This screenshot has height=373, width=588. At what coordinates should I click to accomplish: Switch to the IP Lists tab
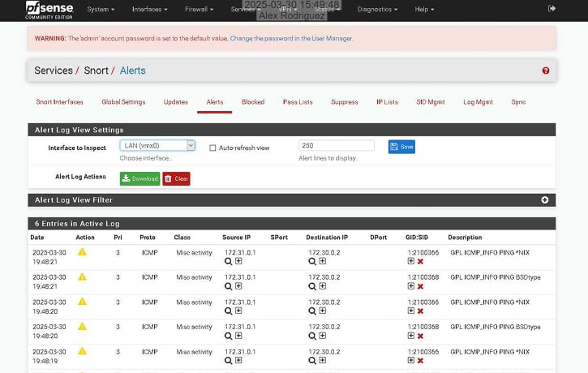(x=387, y=102)
